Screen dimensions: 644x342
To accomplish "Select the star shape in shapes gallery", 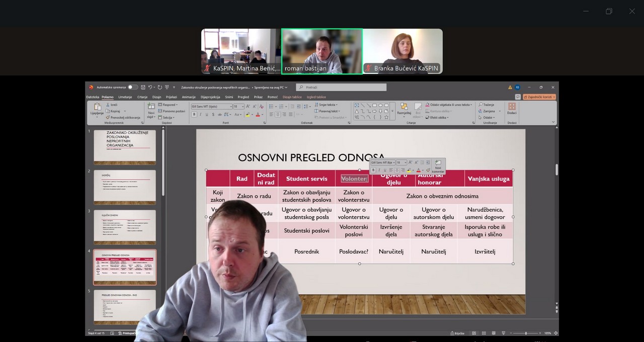I will [386, 117].
